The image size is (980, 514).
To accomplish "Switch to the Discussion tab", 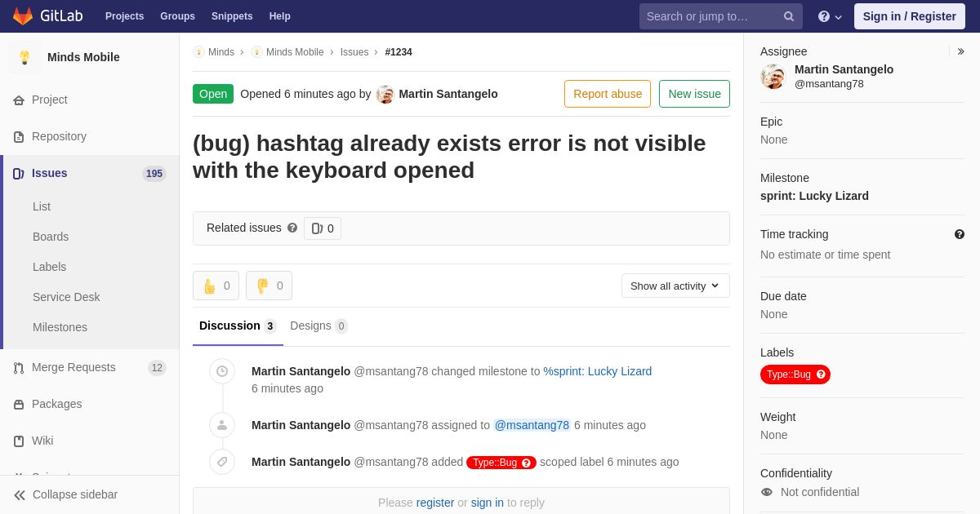I will (238, 326).
